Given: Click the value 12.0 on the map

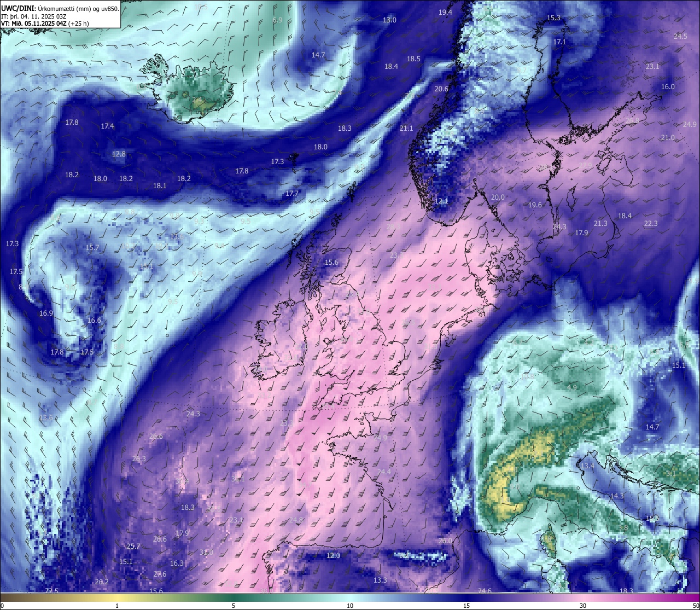Looking at the screenshot, I should click(333, 555).
